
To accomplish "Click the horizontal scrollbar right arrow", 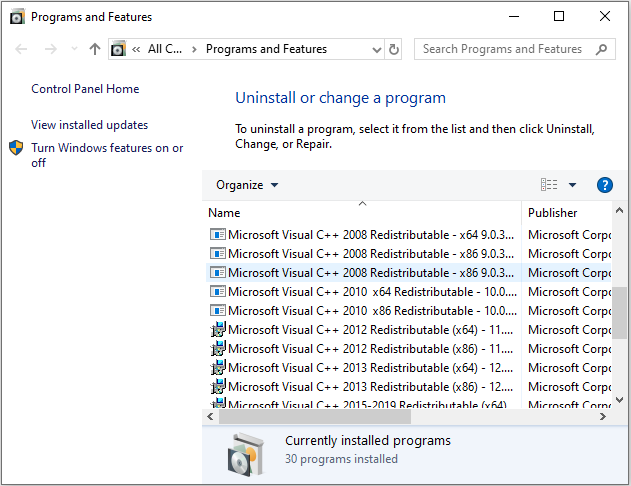I will click(x=601, y=416).
